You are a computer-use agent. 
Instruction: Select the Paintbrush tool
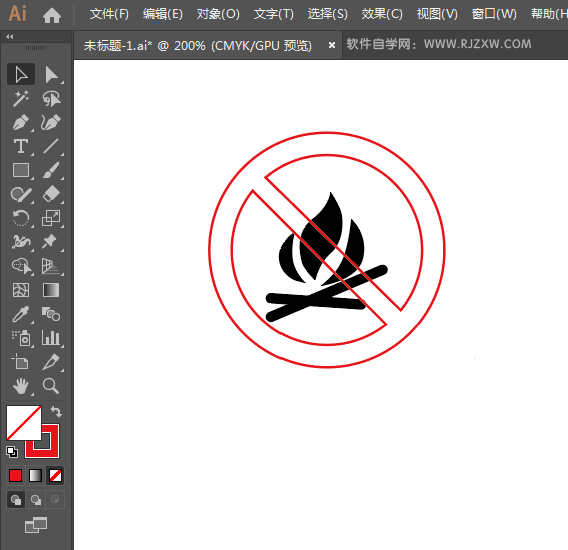click(x=51, y=170)
